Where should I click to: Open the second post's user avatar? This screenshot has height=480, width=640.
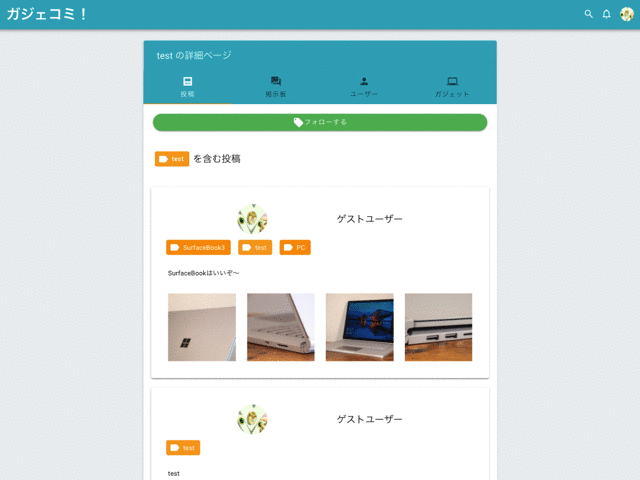point(252,420)
